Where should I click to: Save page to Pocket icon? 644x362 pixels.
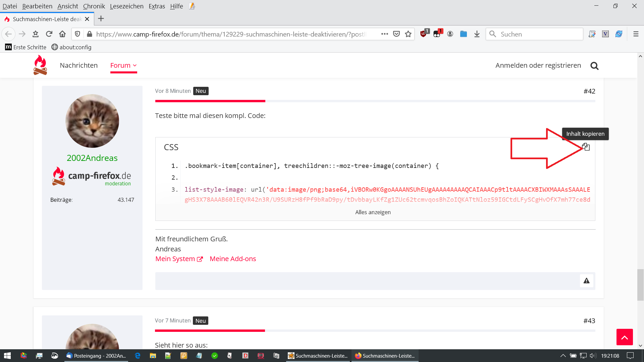[396, 34]
